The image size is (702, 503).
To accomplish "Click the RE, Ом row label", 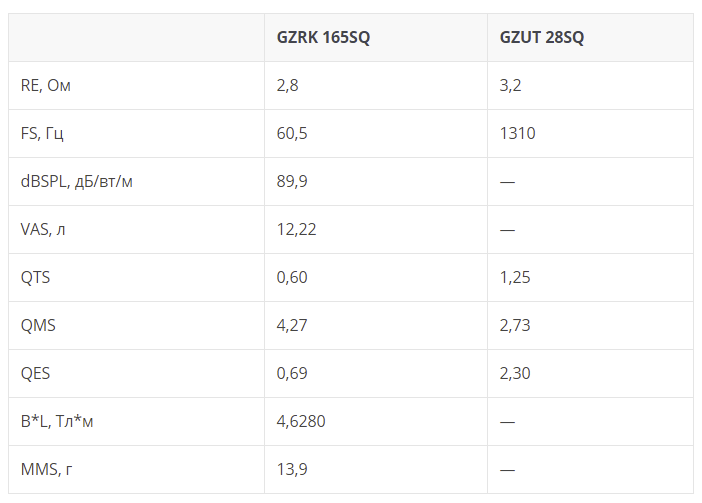I will pos(46,85).
